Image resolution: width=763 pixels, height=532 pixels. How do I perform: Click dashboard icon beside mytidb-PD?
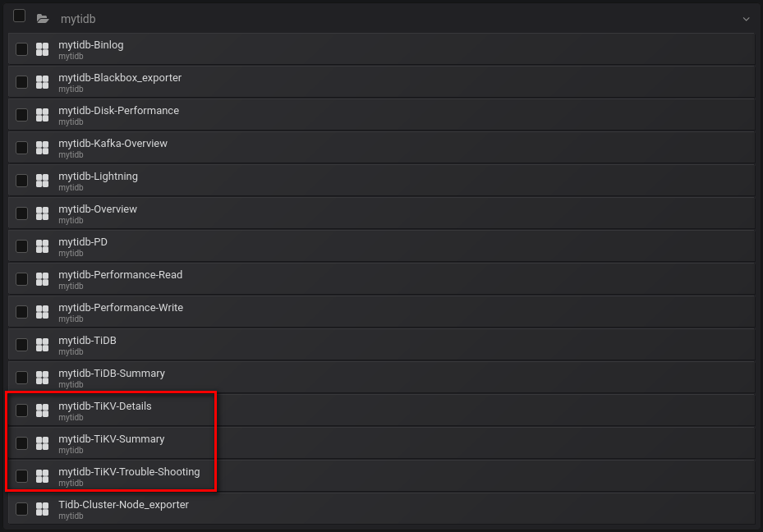tap(43, 246)
